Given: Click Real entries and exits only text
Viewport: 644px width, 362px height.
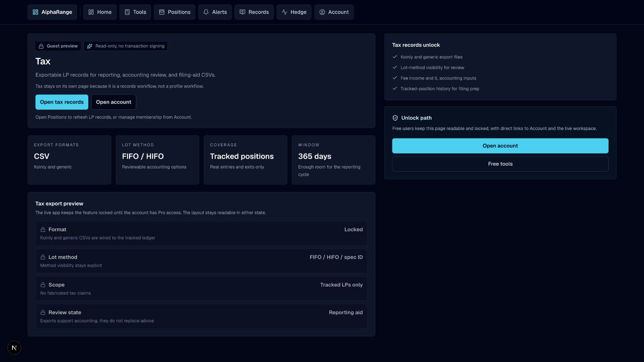Looking at the screenshot, I should pyautogui.click(x=237, y=167).
